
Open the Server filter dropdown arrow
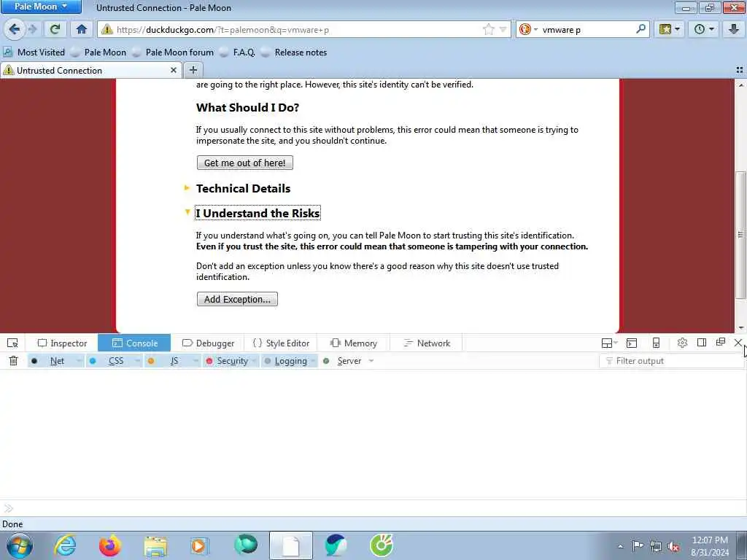pos(371,361)
